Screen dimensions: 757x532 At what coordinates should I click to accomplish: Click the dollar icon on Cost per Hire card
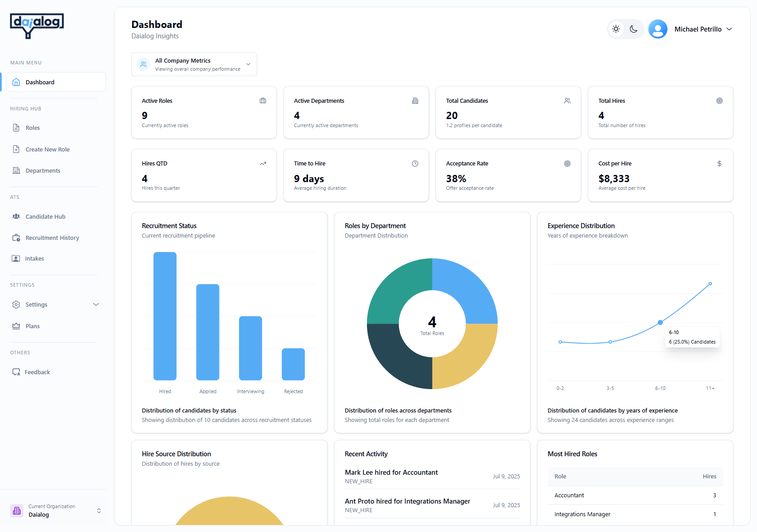pyautogui.click(x=719, y=164)
